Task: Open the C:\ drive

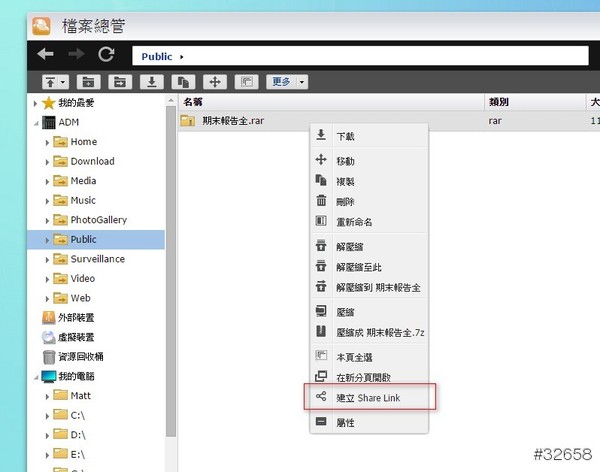Action: (69, 415)
